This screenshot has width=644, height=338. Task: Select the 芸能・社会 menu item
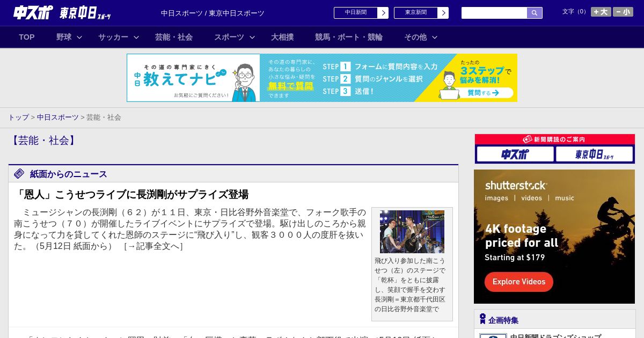pyautogui.click(x=174, y=37)
